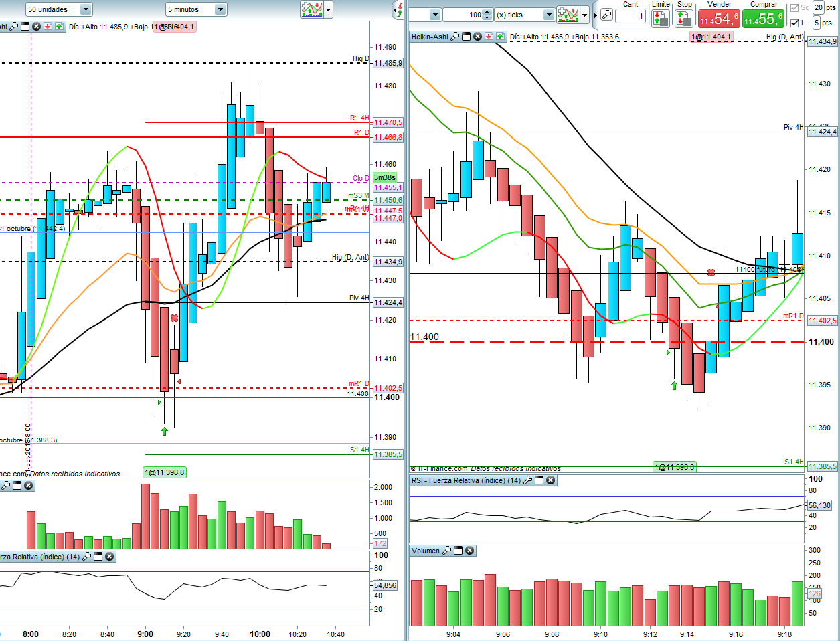Maximize the left RSI panel
The height and width of the screenshot is (641, 840).
[98, 557]
